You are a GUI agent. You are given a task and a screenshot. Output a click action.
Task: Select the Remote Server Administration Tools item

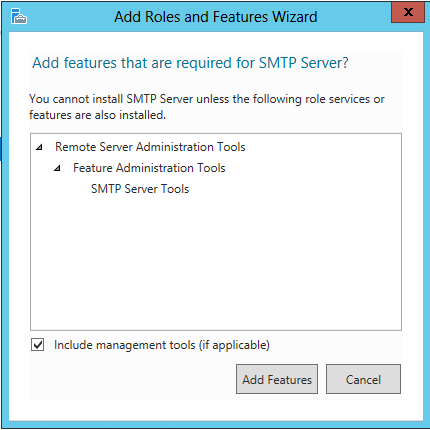(150, 147)
